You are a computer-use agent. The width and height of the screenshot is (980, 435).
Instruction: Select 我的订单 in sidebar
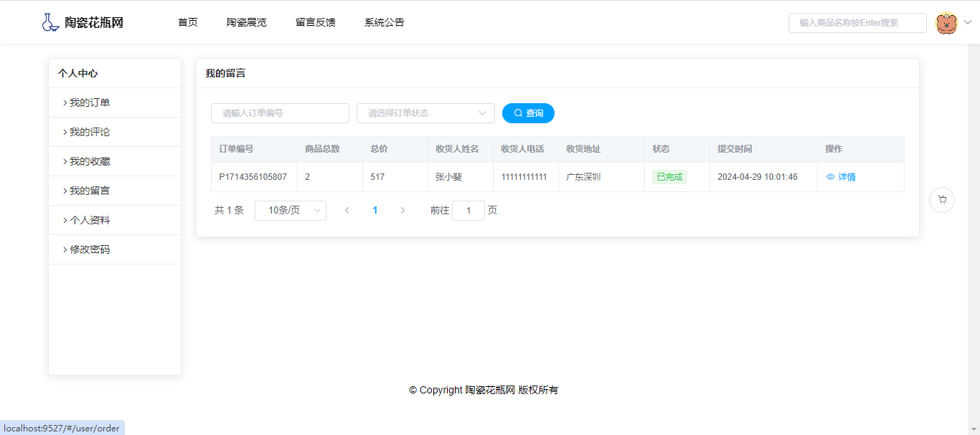[x=90, y=102]
